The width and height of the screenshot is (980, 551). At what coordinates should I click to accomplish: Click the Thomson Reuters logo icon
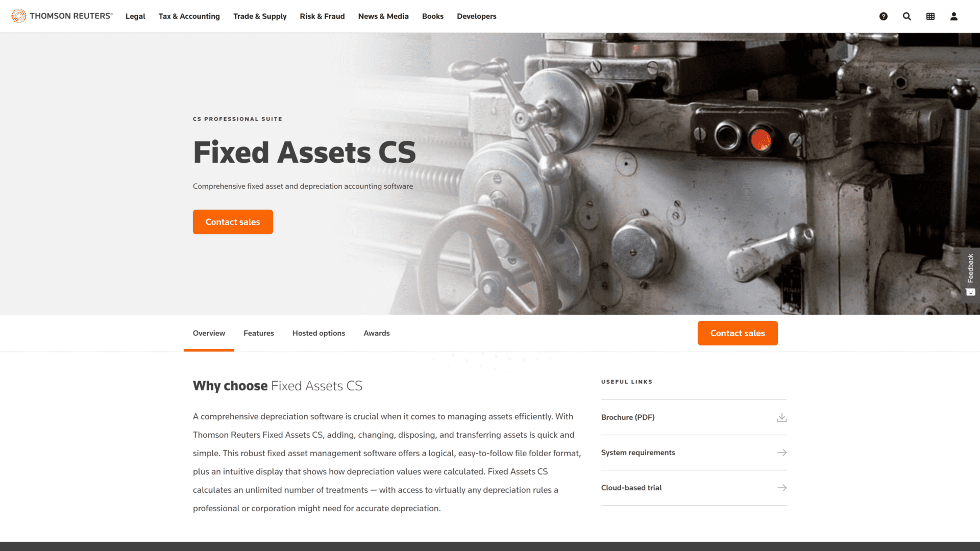click(18, 15)
